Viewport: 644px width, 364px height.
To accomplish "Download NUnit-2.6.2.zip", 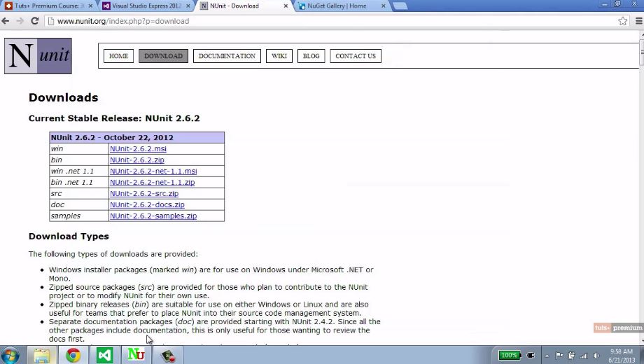I will (x=137, y=160).
